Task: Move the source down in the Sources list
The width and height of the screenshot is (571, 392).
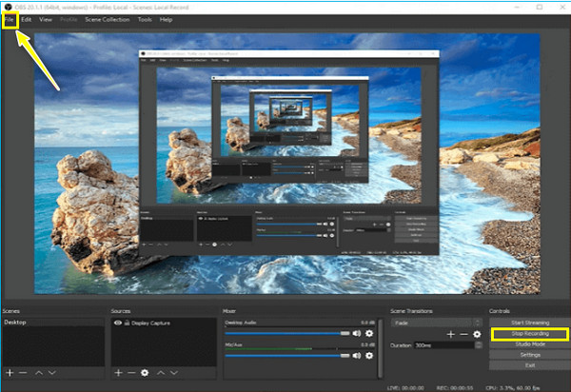Action: (174, 373)
